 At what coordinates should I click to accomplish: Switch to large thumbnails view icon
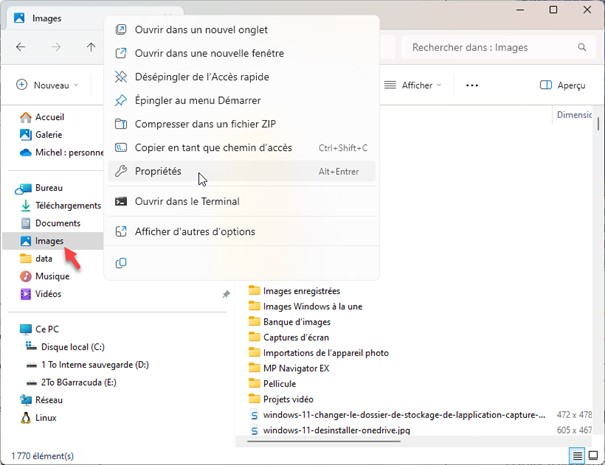pos(594,456)
